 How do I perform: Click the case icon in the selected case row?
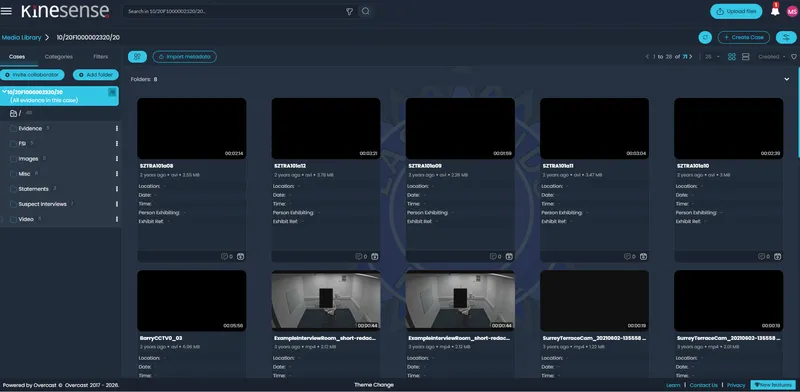[112, 92]
